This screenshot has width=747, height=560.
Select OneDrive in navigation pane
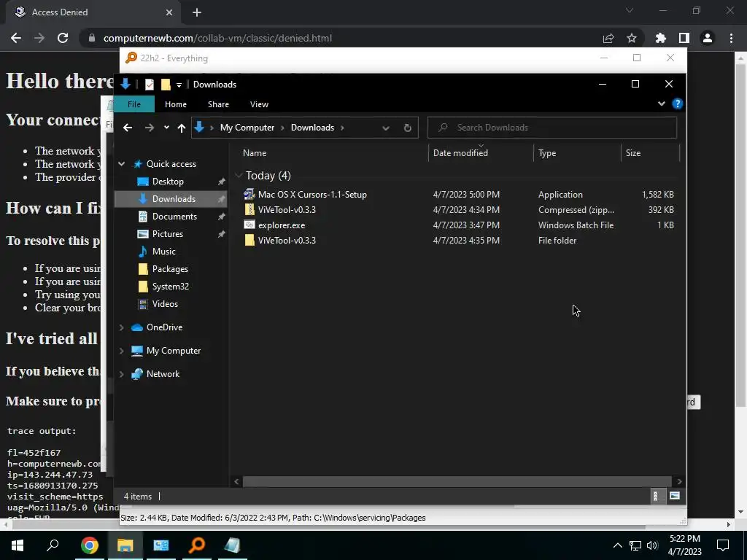[x=164, y=327]
